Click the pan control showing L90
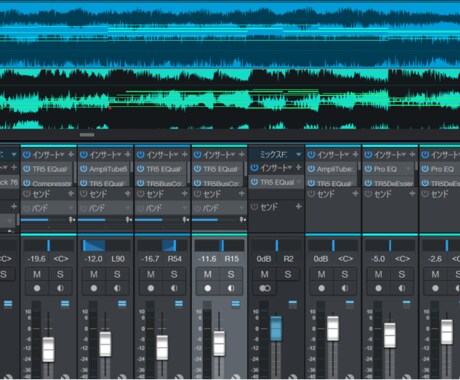This screenshot has width=460, height=380. (106, 246)
